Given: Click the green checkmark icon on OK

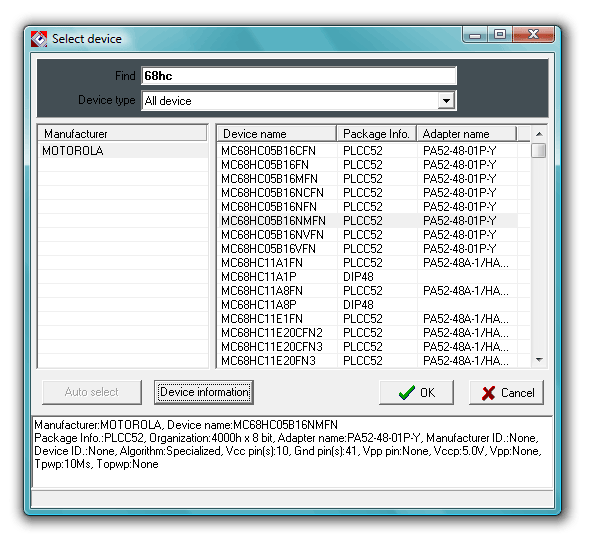Looking at the screenshot, I should click(407, 393).
